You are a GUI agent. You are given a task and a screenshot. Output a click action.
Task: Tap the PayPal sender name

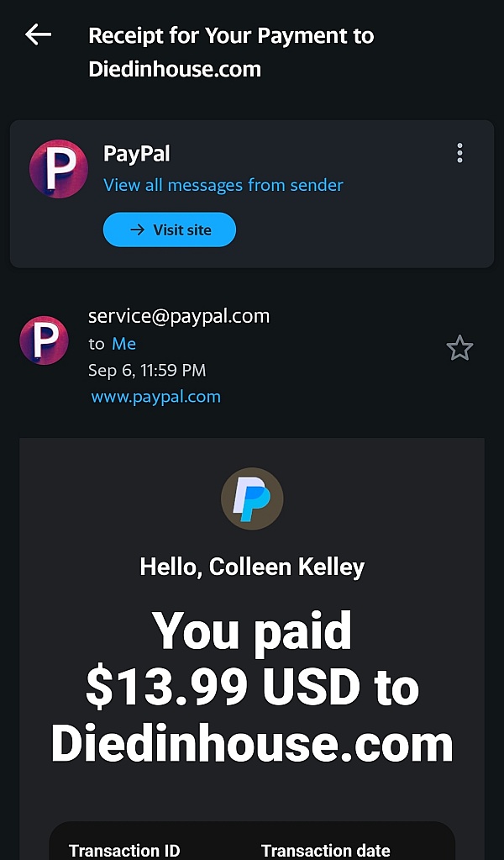[136, 154]
